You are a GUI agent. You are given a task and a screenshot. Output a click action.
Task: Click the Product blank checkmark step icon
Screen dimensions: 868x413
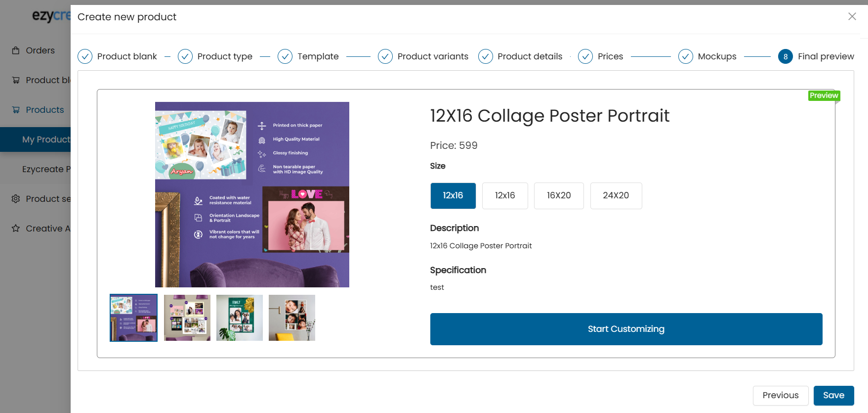click(x=85, y=56)
